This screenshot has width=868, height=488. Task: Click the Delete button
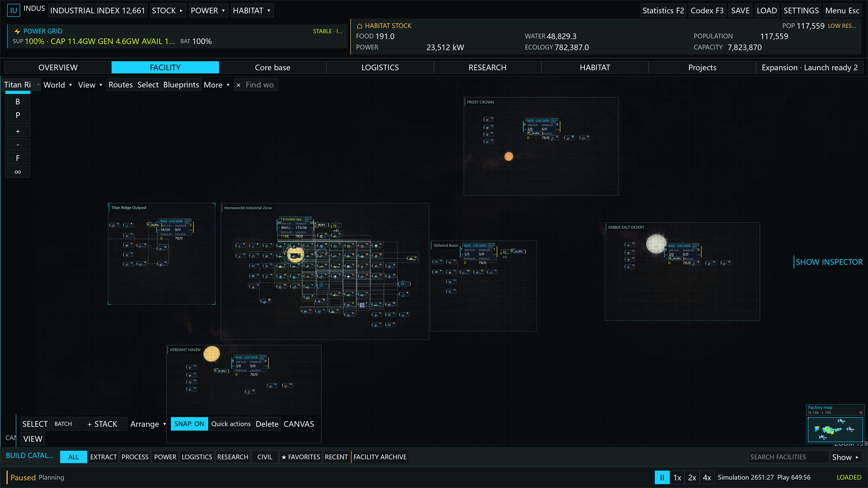click(267, 424)
